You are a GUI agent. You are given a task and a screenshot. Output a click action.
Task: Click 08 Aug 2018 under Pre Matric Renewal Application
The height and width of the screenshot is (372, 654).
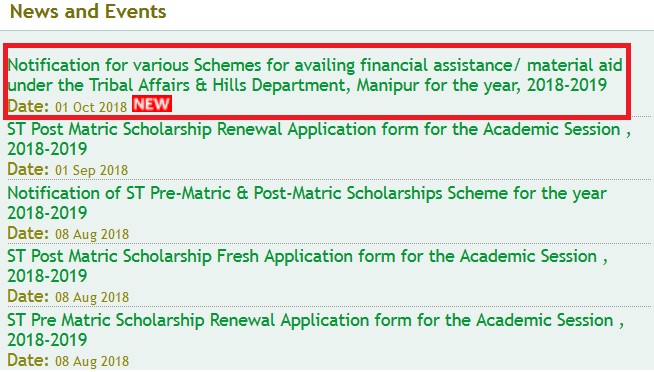point(92,361)
